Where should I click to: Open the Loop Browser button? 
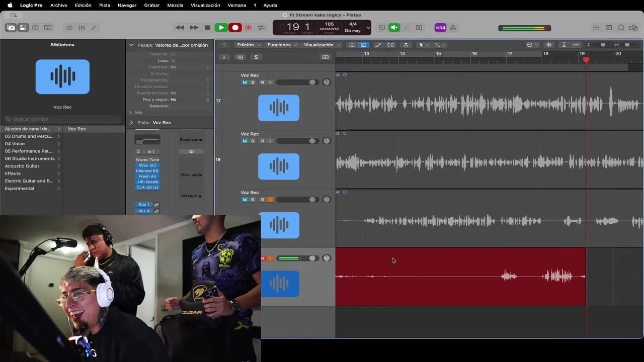(x=621, y=28)
